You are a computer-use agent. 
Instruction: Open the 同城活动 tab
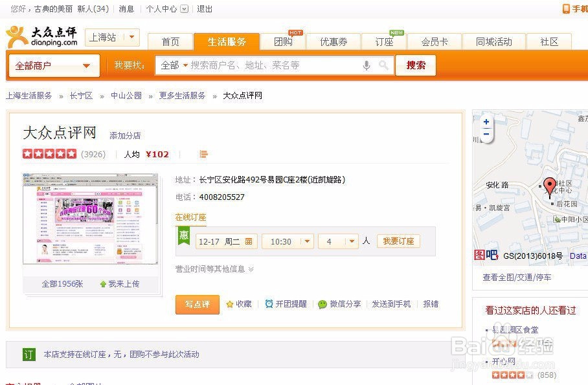(x=494, y=42)
